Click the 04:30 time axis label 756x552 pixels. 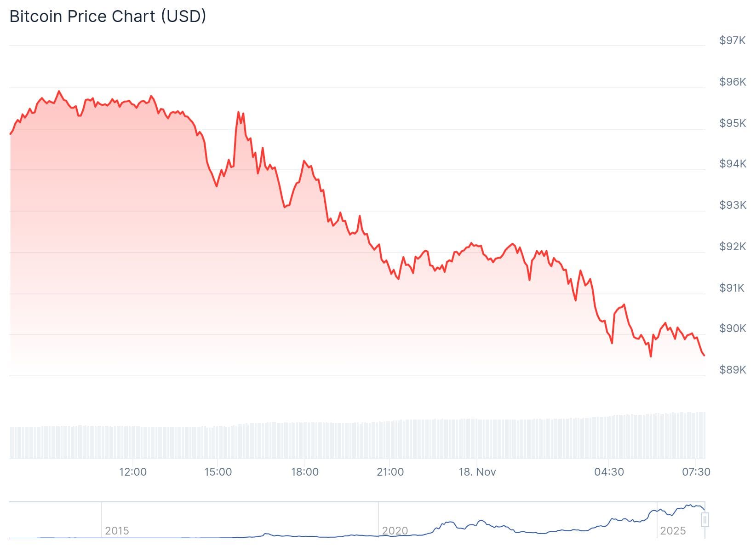(x=609, y=472)
